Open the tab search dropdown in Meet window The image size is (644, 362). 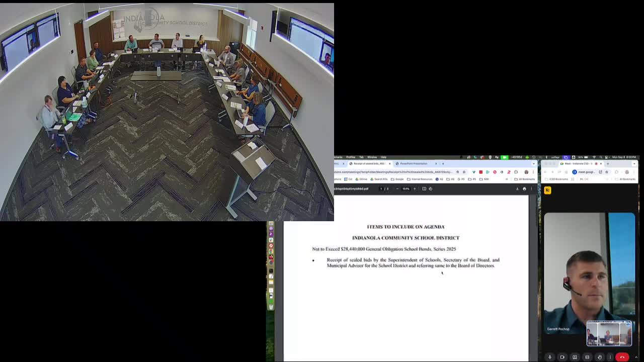pyautogui.click(x=634, y=163)
